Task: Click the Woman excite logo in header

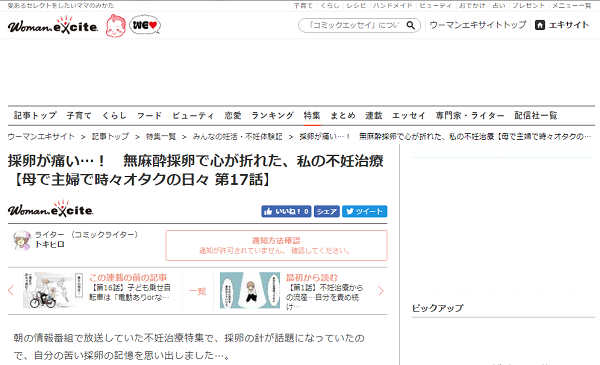Action: 53,25
